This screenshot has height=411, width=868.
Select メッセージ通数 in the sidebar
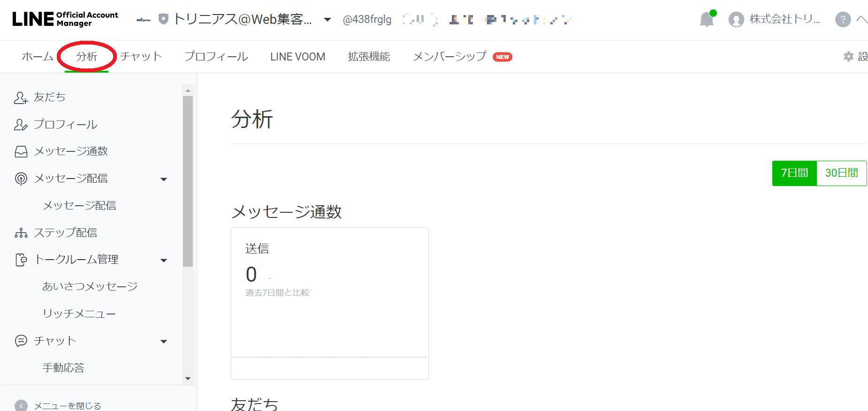click(71, 151)
